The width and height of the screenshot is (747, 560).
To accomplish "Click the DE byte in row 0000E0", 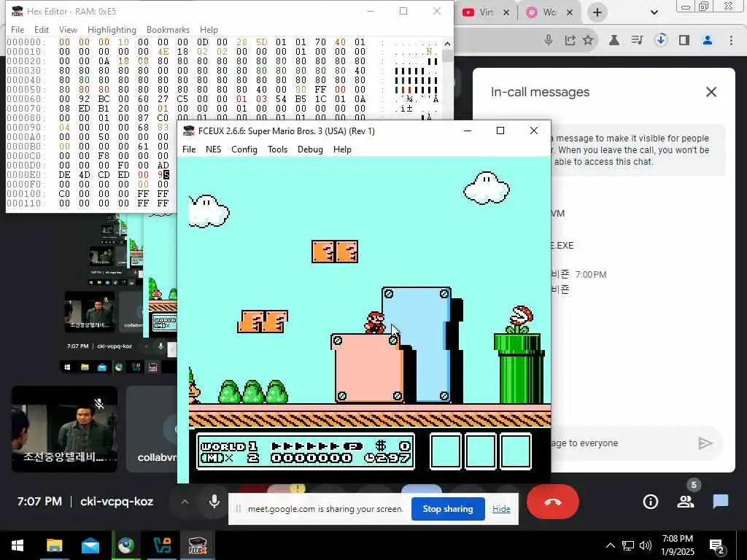I will point(64,175).
